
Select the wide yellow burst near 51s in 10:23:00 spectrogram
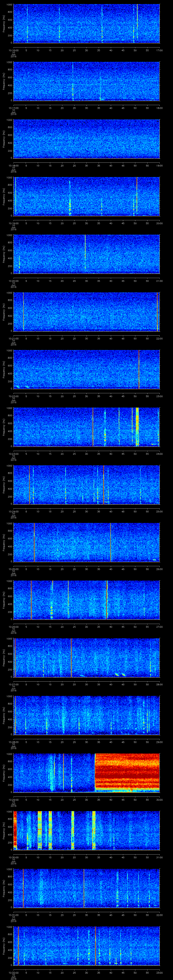tap(137, 426)
